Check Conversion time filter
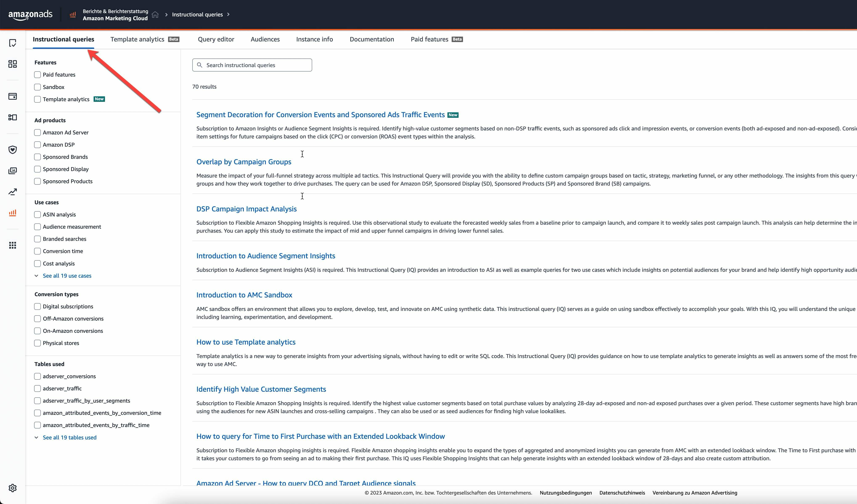This screenshot has width=857, height=504. point(37,251)
